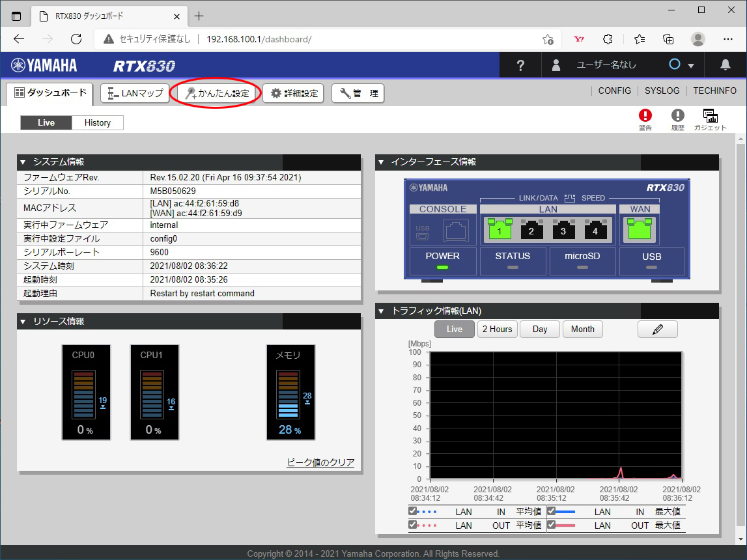Toggle LAN IN 平均値 checkbox
Image resolution: width=747 pixels, height=560 pixels.
[412, 511]
